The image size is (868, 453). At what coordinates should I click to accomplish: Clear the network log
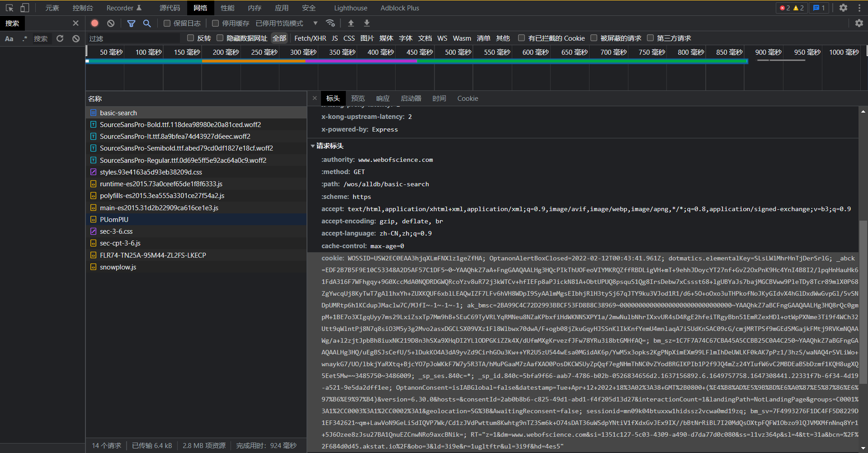111,23
